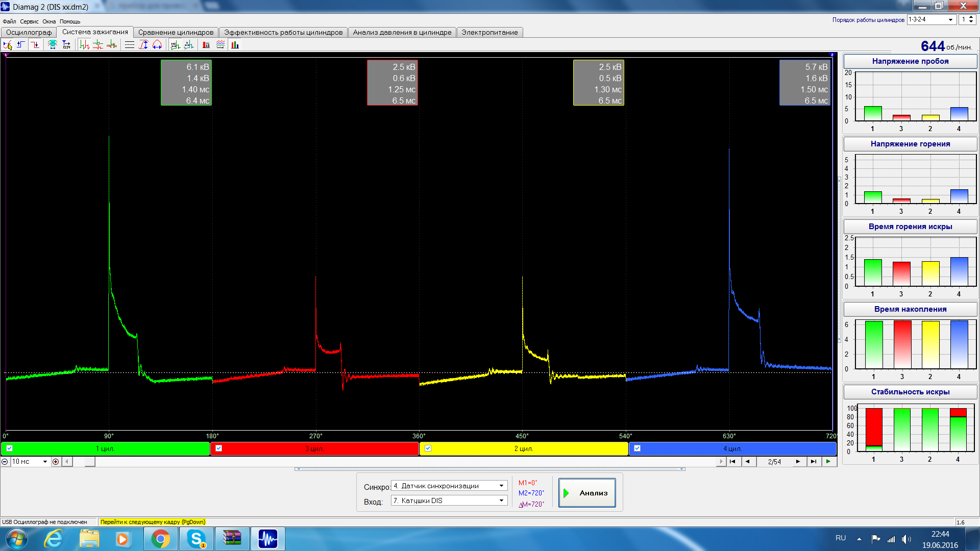Open the signal filter width icon

point(53,45)
